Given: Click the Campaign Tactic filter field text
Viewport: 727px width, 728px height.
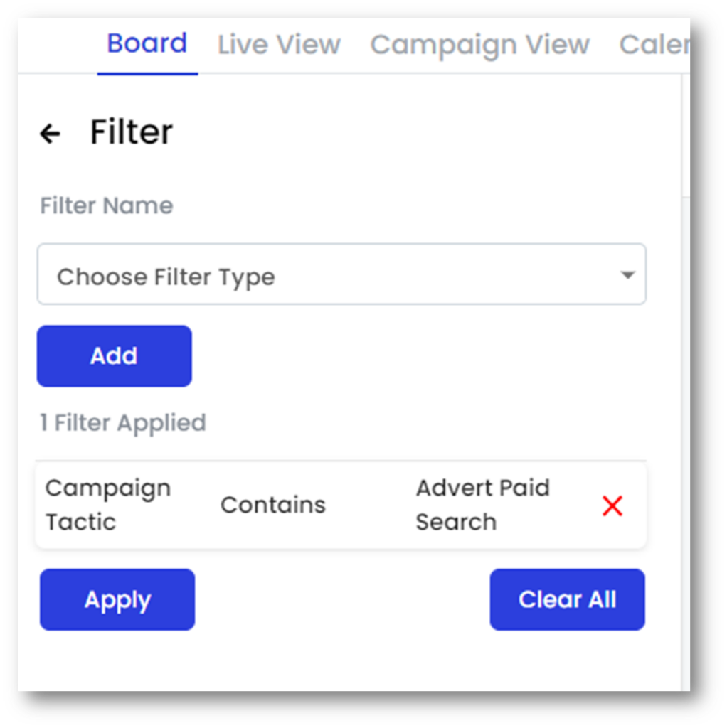Looking at the screenshot, I should point(107,505).
